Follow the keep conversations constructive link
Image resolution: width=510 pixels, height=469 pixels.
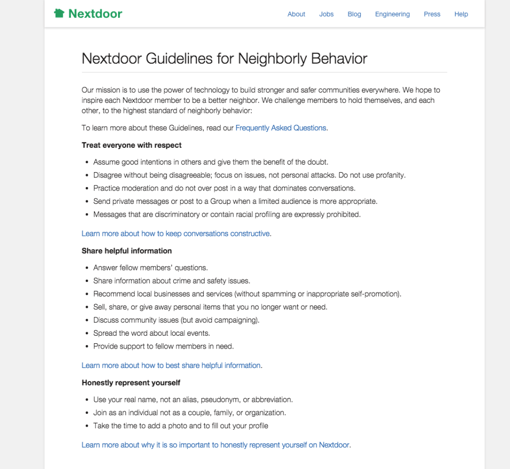pos(176,233)
